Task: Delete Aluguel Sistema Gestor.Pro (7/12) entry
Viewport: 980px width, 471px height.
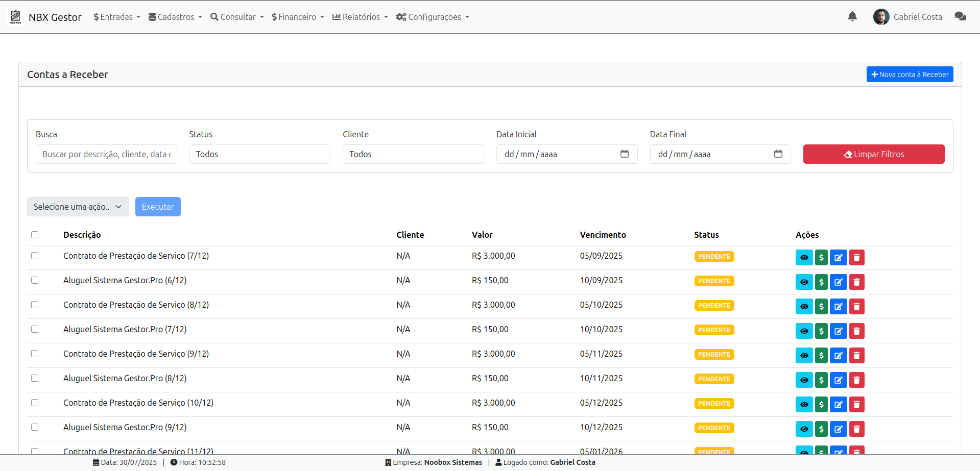Action: click(856, 331)
